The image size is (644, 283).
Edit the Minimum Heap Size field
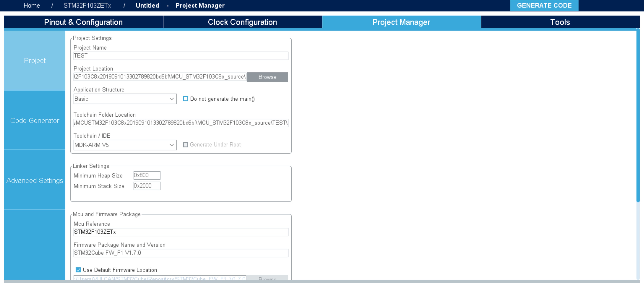(147, 175)
